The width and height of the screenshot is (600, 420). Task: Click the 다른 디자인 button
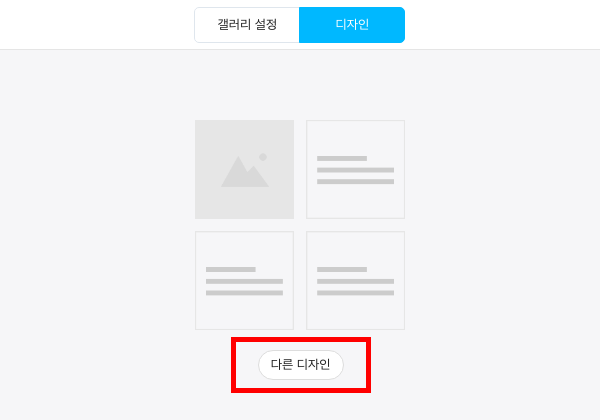pyautogui.click(x=301, y=365)
